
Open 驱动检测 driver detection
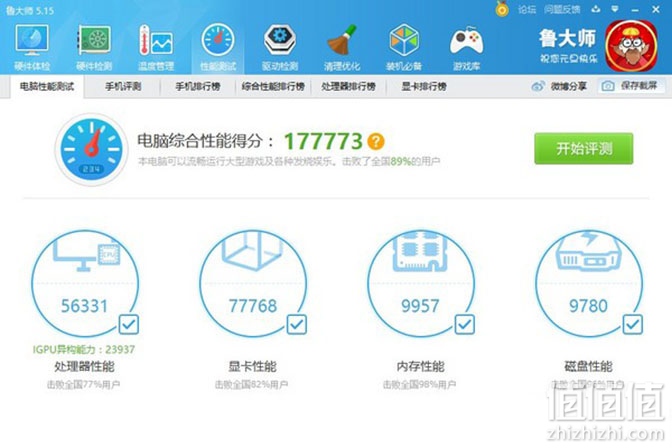point(280,48)
